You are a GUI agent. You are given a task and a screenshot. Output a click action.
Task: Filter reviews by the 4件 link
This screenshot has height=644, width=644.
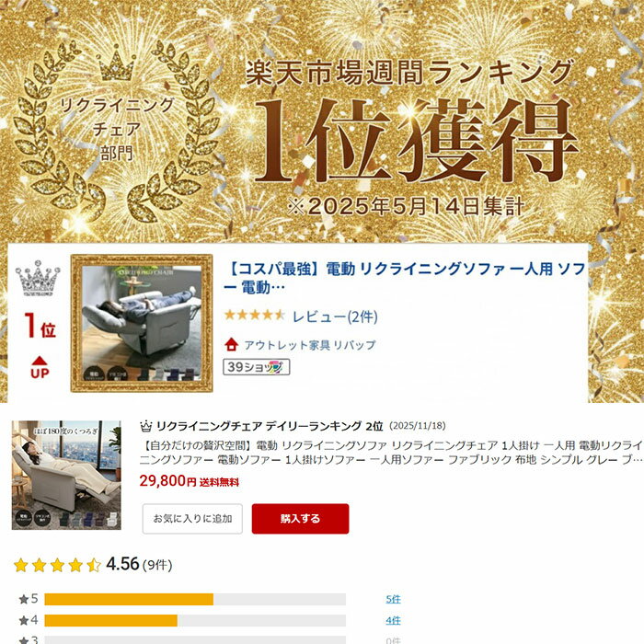pos(393,621)
